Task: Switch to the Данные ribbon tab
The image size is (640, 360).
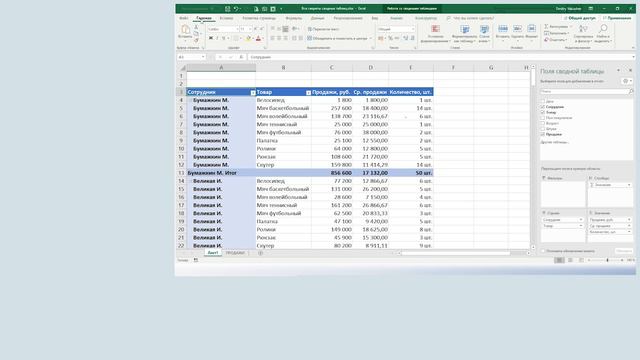Action: tap(317, 18)
